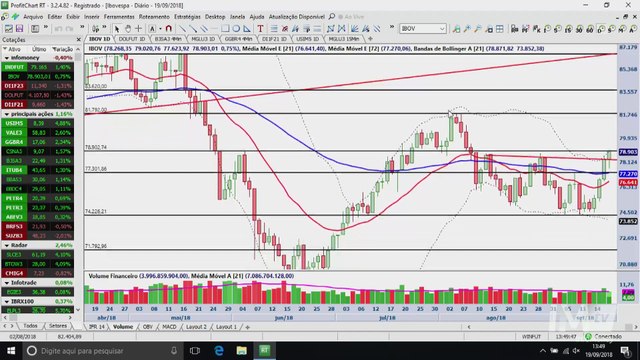This screenshot has height=360, width=640.
Task: Open the IBOV asset combo box
Action: point(422,29)
